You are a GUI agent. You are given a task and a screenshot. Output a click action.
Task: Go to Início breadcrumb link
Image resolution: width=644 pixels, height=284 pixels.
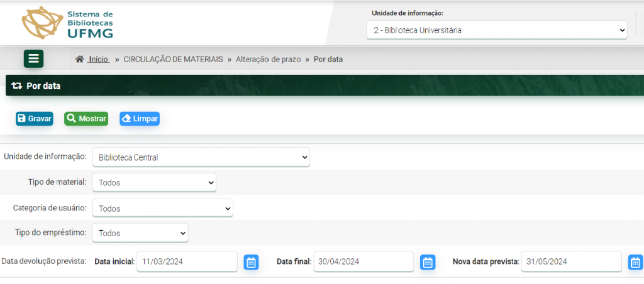coord(98,59)
